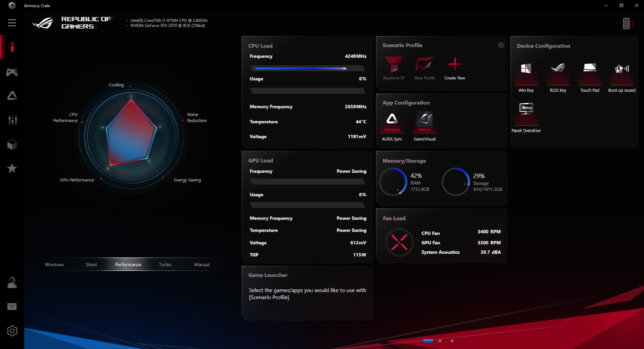The height and width of the screenshot is (349, 644).
Task: Click the Energy Saving radar label
Action: pyautogui.click(x=187, y=180)
